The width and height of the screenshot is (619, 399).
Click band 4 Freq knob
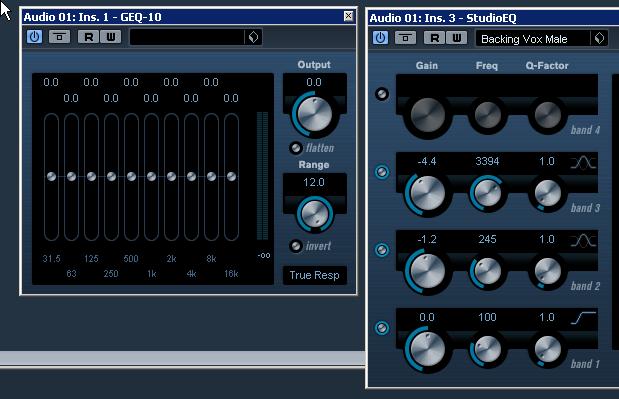pyautogui.click(x=488, y=115)
